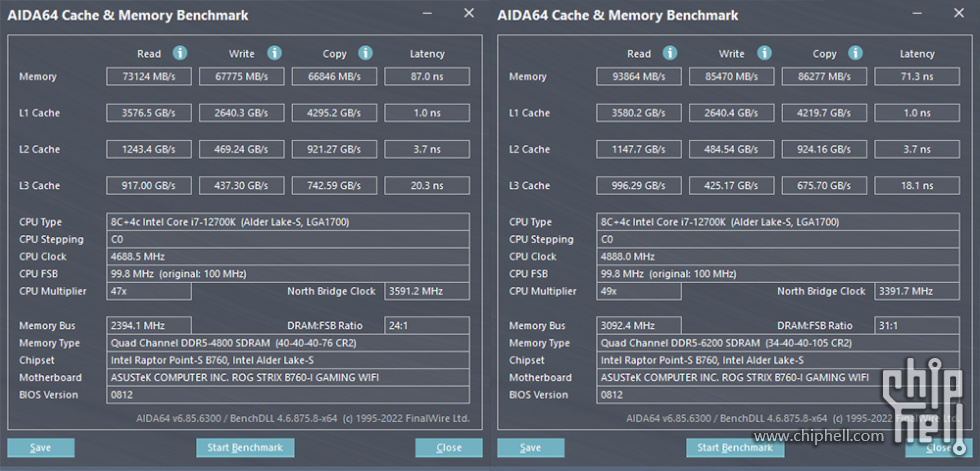Select L2 Cache copy 921.27 GB/s
The image size is (980, 471).
(x=334, y=149)
